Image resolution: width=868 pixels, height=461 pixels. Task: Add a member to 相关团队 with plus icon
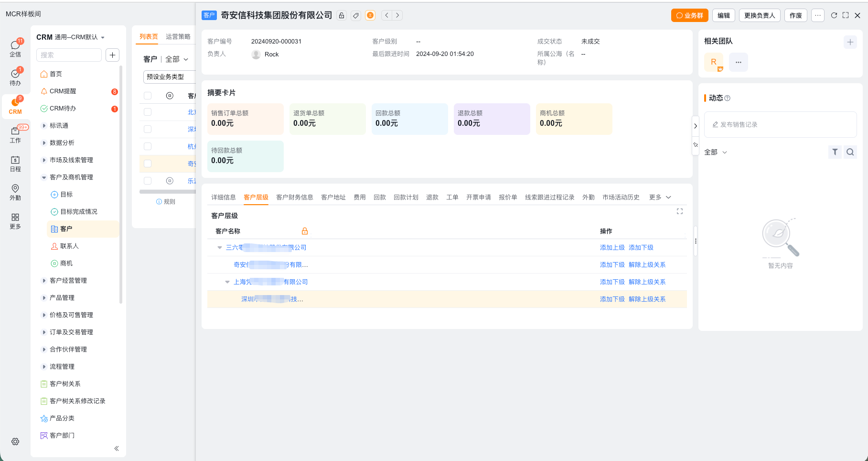coord(850,42)
